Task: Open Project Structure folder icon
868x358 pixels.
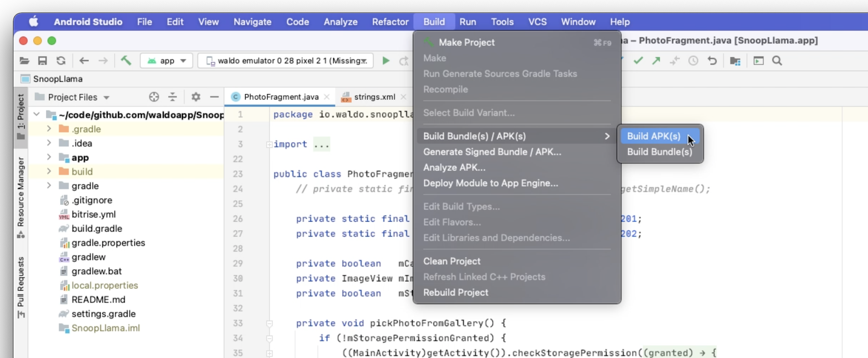Action: pyautogui.click(x=735, y=61)
